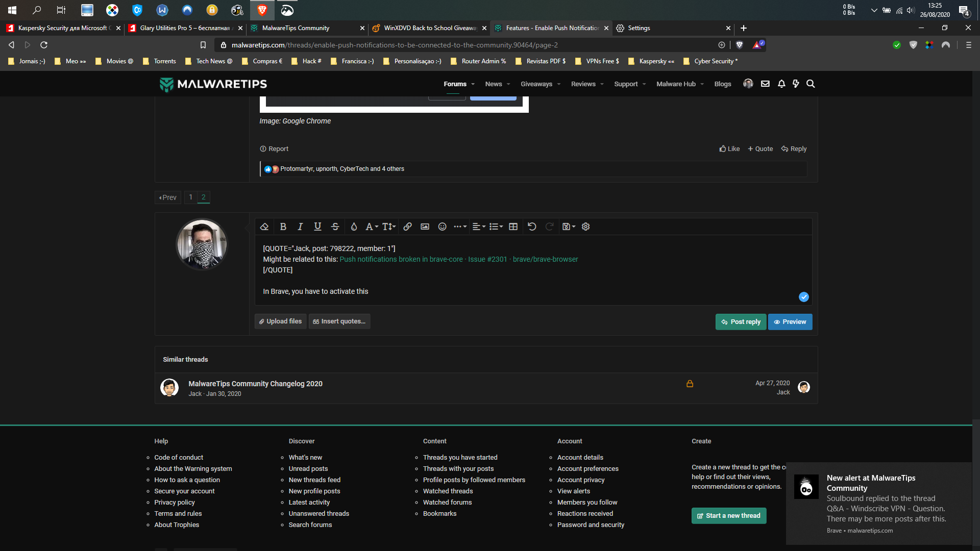Screen dimensions: 980x551
Task: Toggle strikethrough text formatting
Action: click(335, 227)
